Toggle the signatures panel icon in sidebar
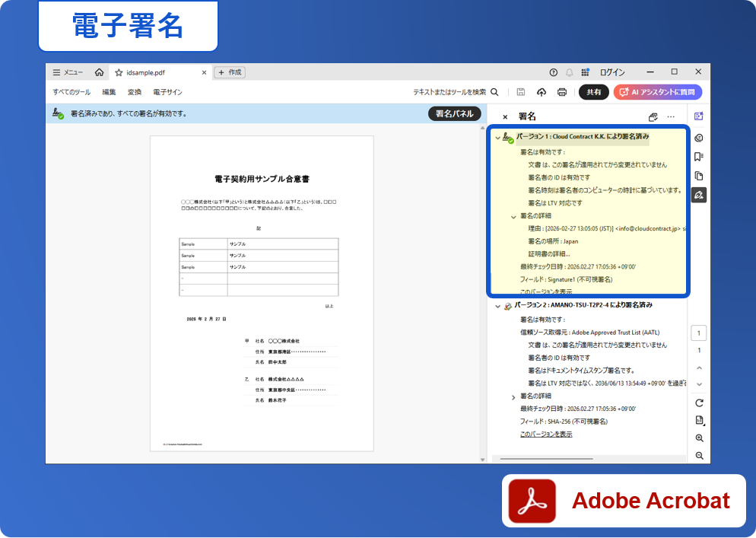The width and height of the screenshot is (756, 538). click(699, 195)
